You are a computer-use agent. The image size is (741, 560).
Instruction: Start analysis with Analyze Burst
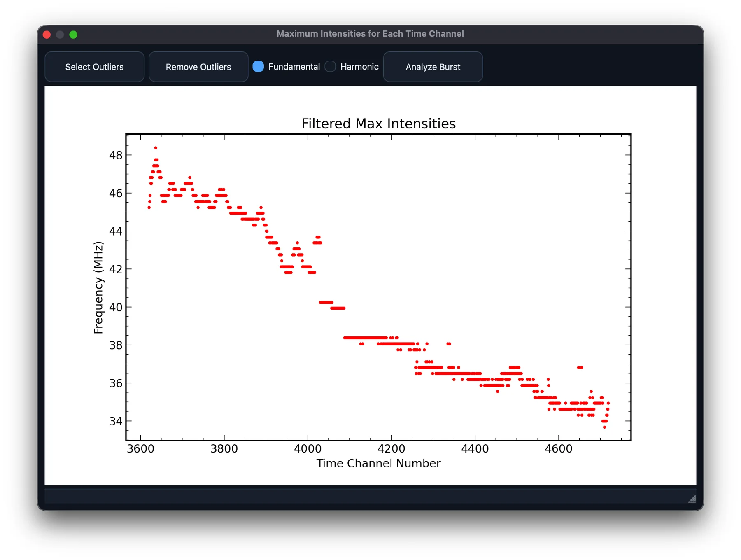[x=433, y=67]
